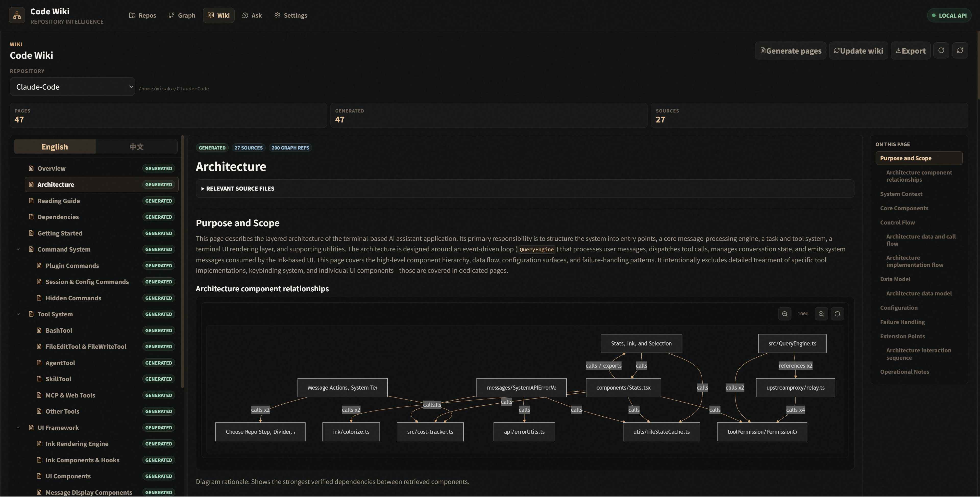Image resolution: width=980 pixels, height=497 pixels.
Task: Open the Graph tab
Action: (182, 16)
